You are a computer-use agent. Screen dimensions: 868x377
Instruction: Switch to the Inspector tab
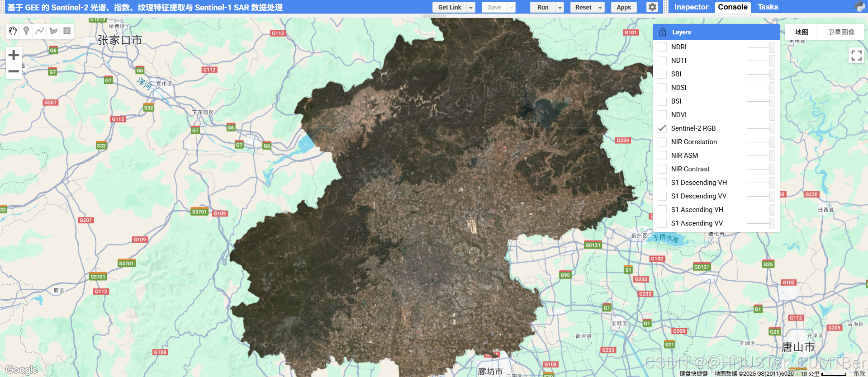point(691,7)
